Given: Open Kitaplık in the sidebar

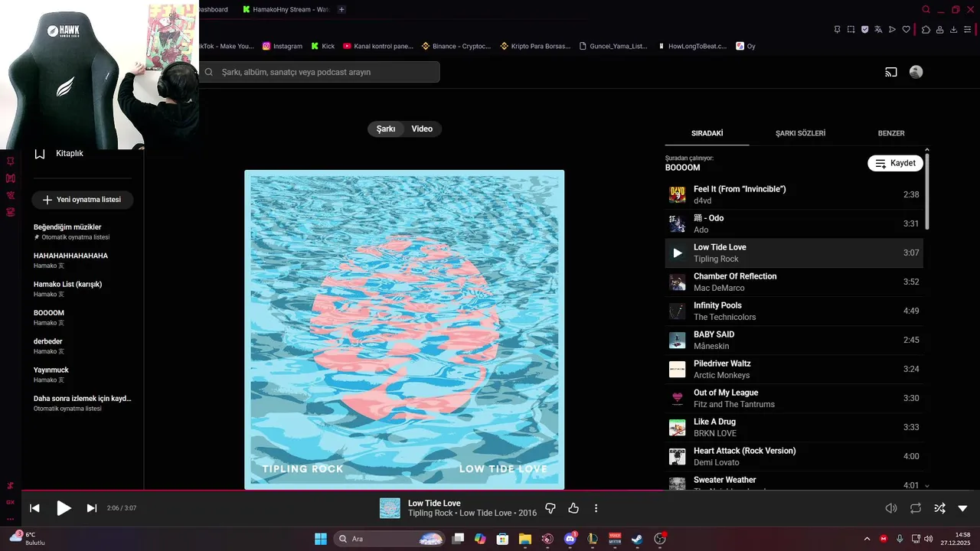Looking at the screenshot, I should 60,153.
